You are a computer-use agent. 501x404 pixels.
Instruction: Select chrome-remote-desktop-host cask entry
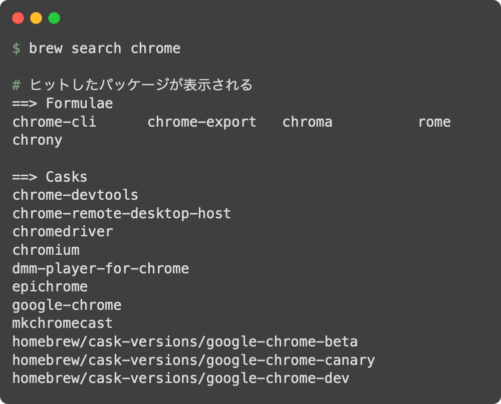pos(121,214)
